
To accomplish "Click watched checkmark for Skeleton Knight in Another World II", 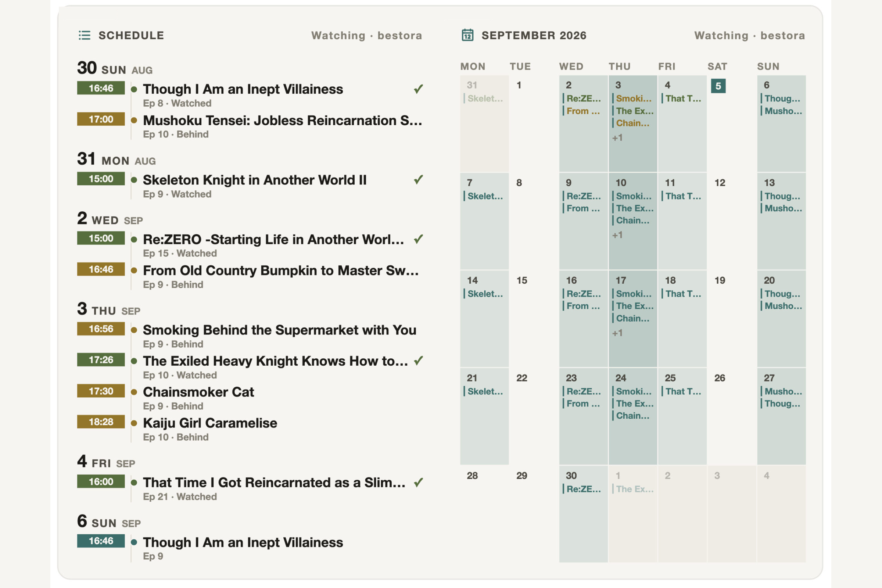I will (419, 180).
